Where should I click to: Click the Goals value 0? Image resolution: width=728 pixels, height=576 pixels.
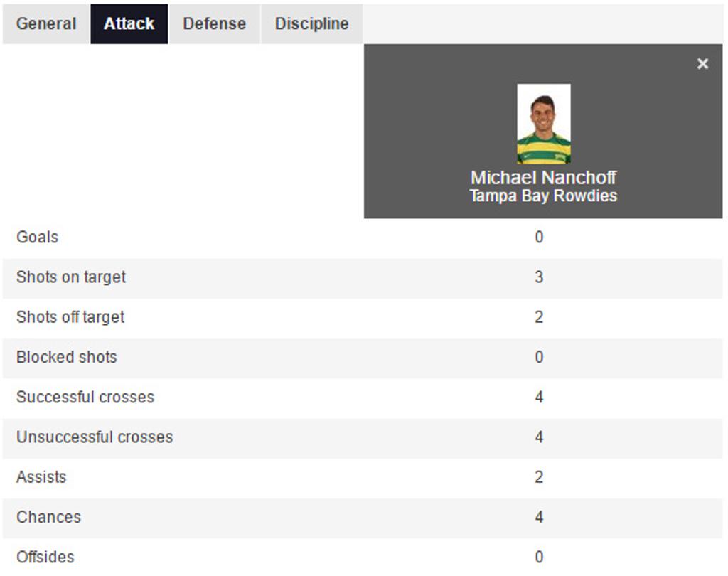(539, 238)
